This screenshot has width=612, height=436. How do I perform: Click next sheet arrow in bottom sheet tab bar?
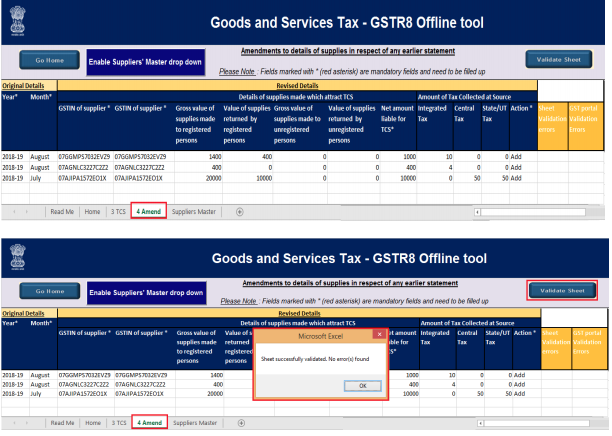point(27,423)
